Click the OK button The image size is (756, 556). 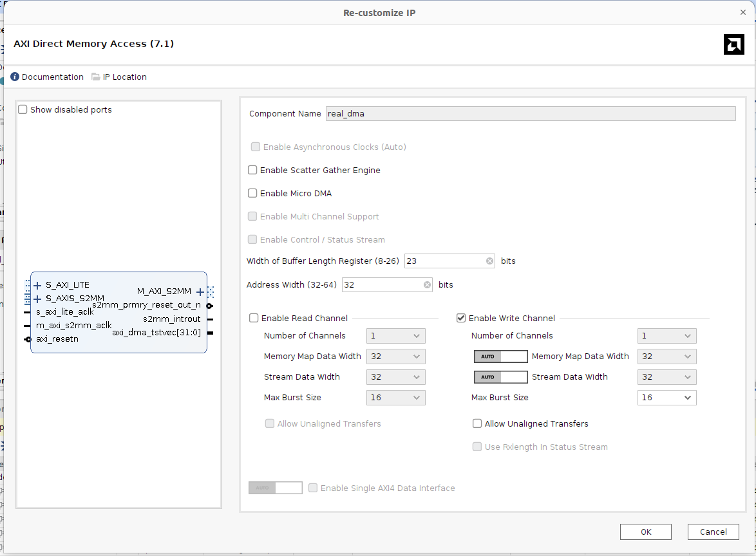click(x=645, y=532)
